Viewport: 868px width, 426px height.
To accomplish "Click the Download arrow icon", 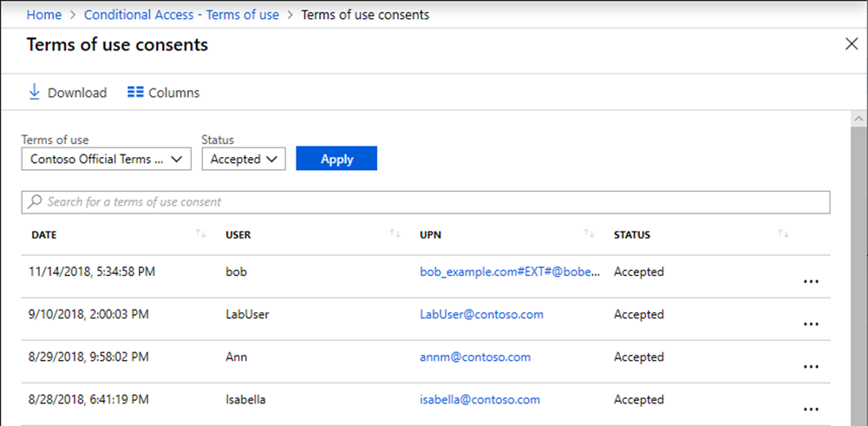I will tap(35, 92).
